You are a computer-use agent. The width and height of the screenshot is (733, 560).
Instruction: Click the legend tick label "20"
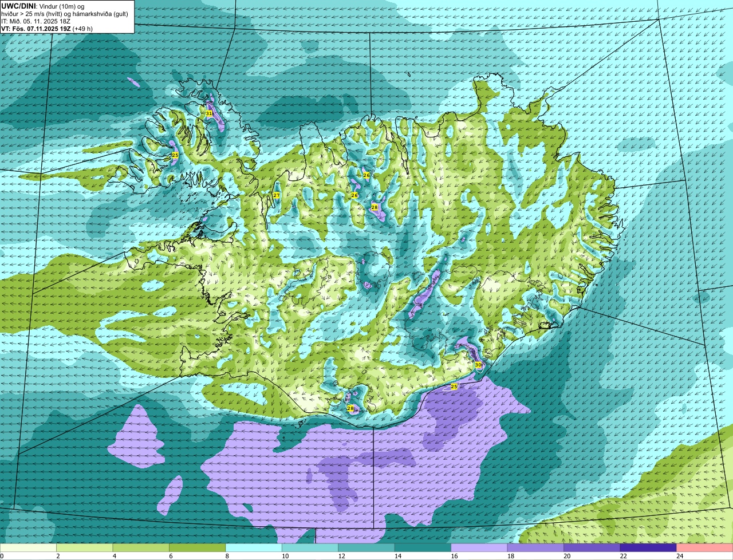point(567,556)
